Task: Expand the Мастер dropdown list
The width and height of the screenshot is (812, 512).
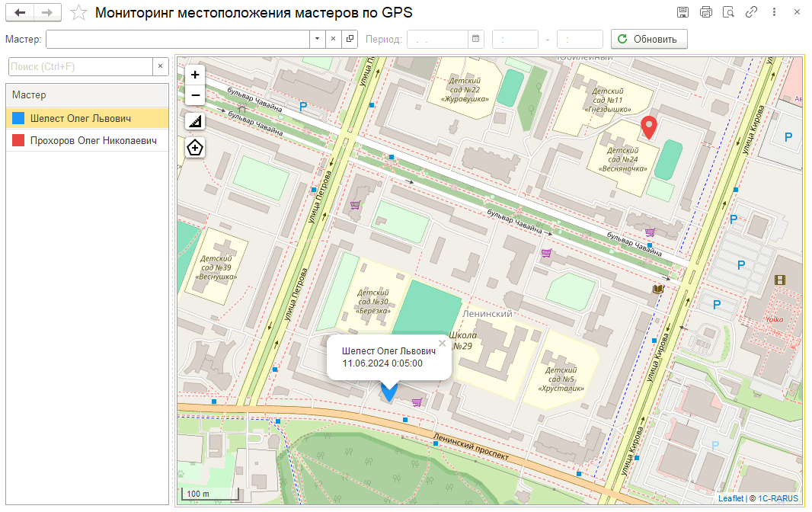Action: coord(317,39)
